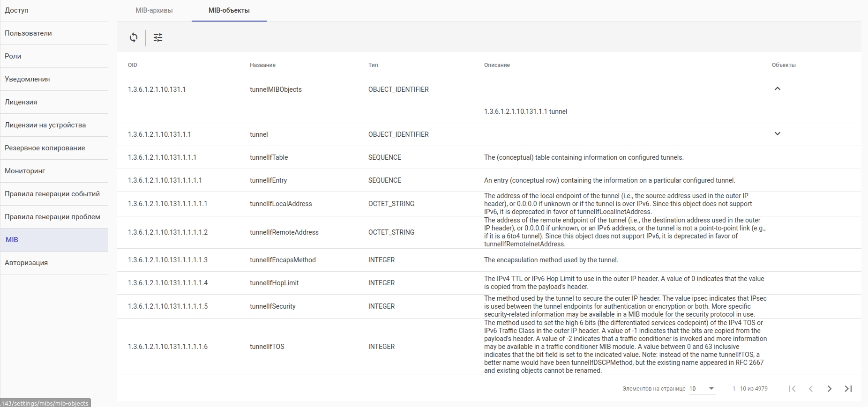Click the refresh icon in the toolbar
Screen dimensions: 868x407
(x=134, y=37)
